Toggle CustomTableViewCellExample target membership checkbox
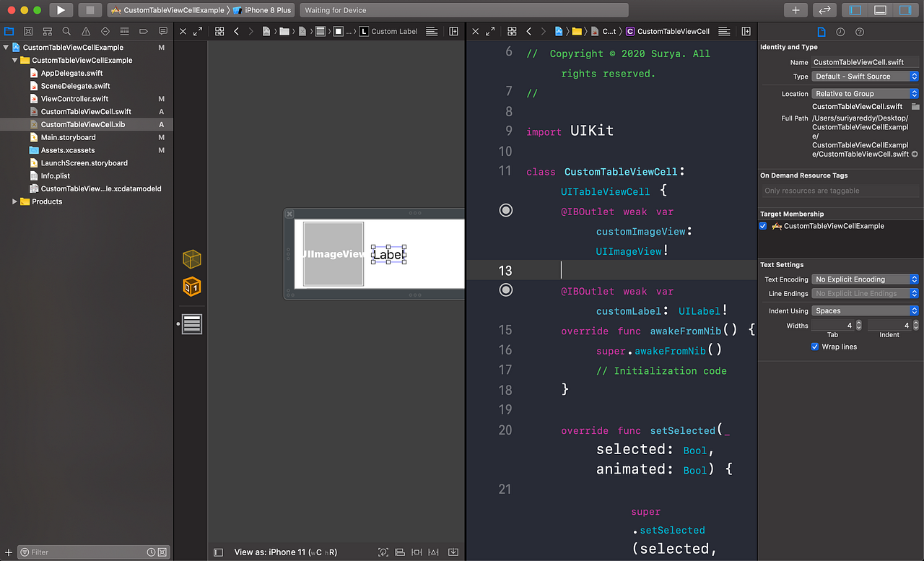The width and height of the screenshot is (924, 561). coord(763,226)
